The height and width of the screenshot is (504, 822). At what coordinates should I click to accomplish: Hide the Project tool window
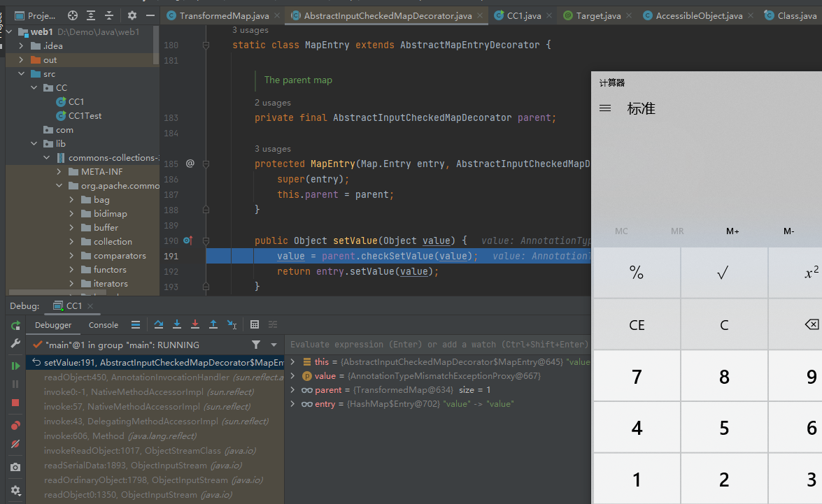click(x=150, y=15)
